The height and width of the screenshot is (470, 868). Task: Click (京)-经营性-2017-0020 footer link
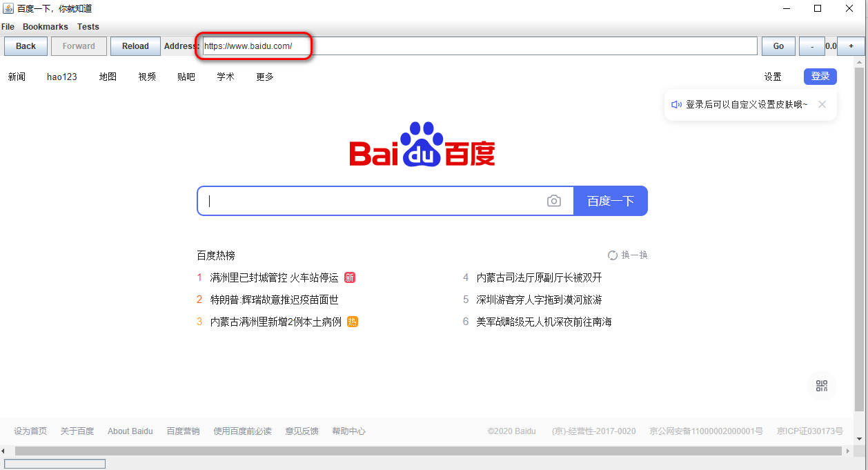[594, 431]
